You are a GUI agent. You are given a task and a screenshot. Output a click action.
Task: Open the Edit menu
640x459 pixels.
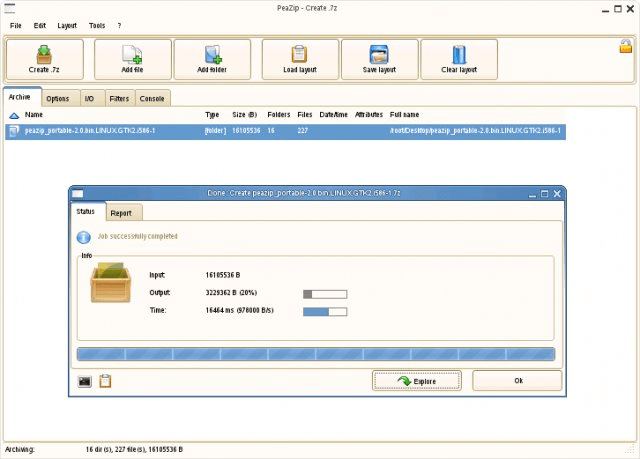coord(40,26)
